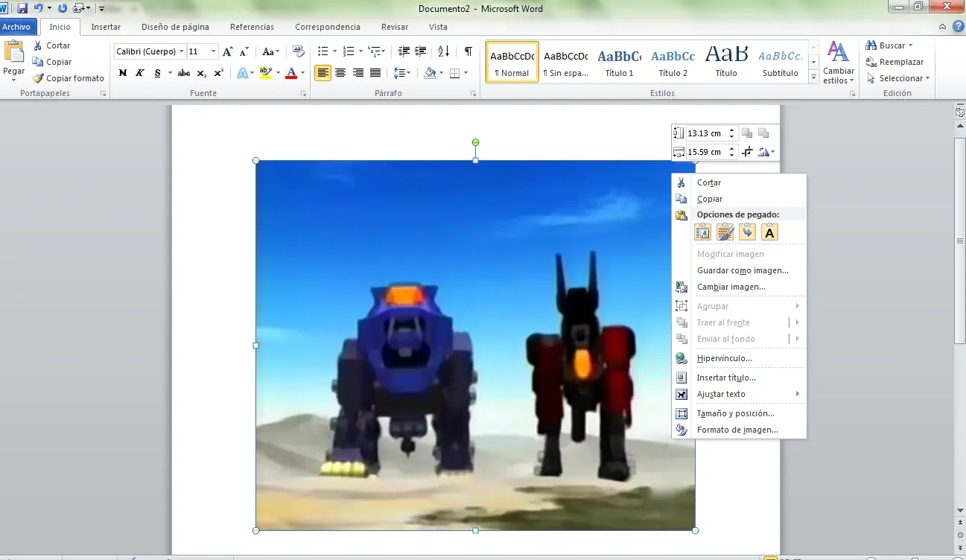The height and width of the screenshot is (560, 966).
Task: Choose the Paste as Picture option
Action: pyautogui.click(x=747, y=232)
